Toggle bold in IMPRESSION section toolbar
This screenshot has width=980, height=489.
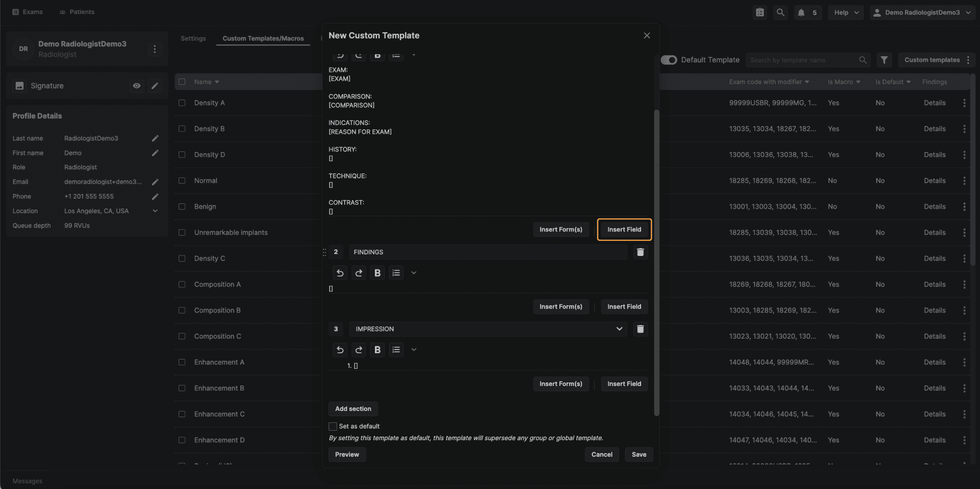(x=378, y=350)
